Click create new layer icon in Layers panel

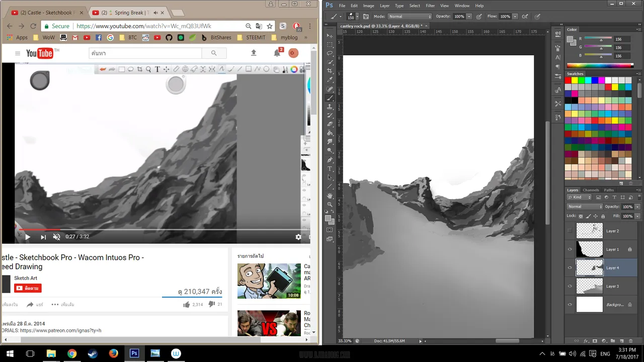(x=621, y=341)
